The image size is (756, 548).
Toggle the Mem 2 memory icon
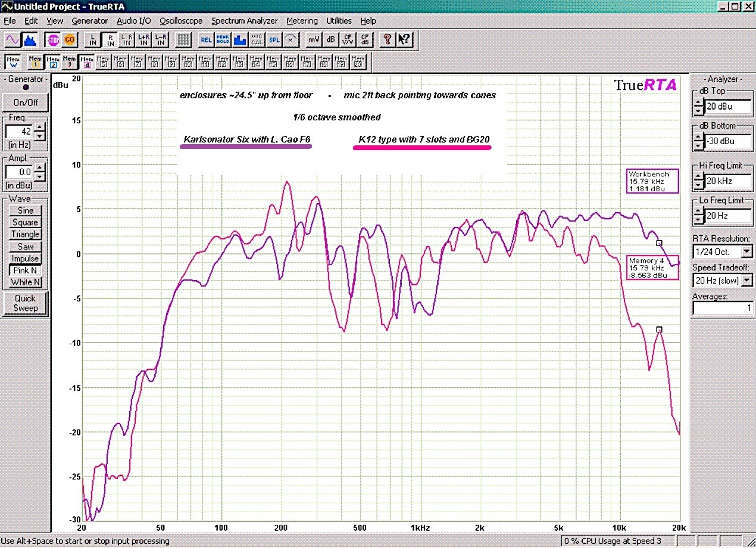(x=52, y=61)
